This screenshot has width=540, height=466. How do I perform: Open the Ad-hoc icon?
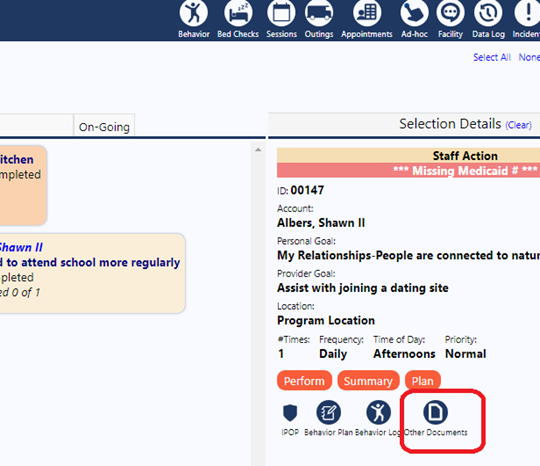click(x=414, y=13)
